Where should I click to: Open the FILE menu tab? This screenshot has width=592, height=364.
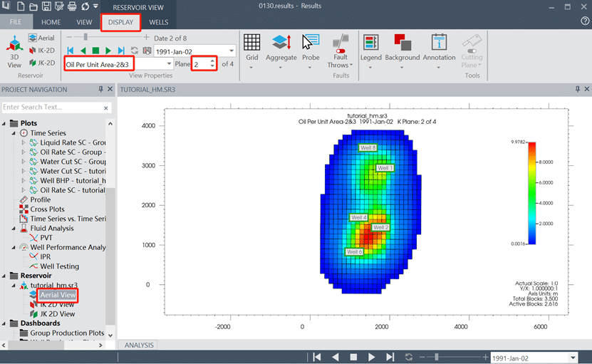(16, 22)
